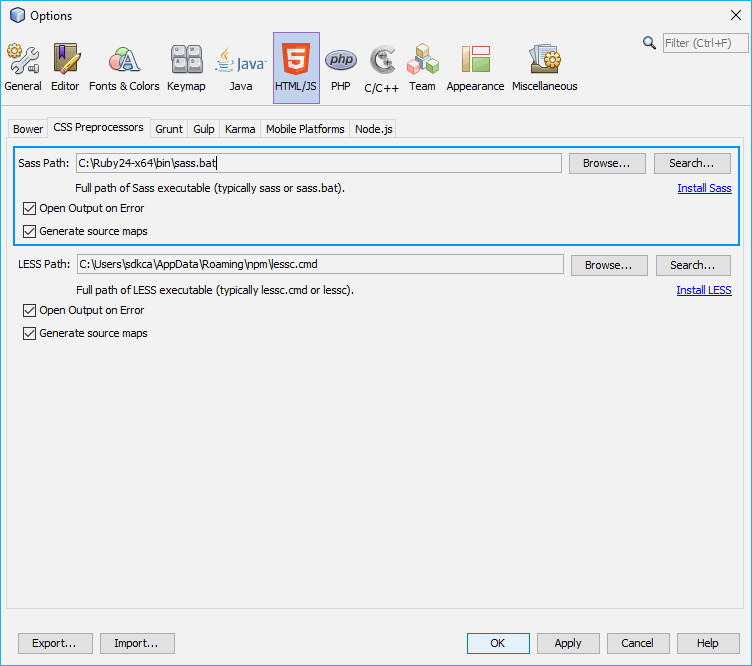Select the Editor options icon
This screenshot has height=666, width=752.
[x=65, y=68]
